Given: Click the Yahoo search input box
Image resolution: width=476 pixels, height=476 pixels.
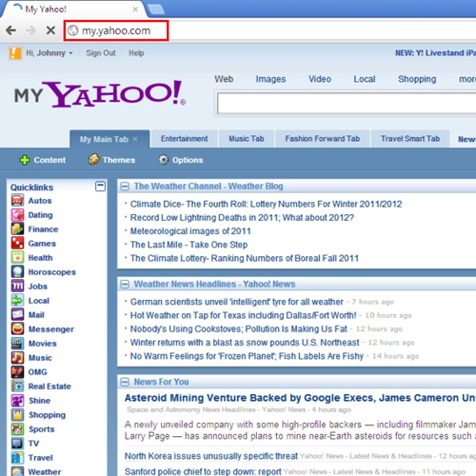Looking at the screenshot, I should tap(347, 104).
